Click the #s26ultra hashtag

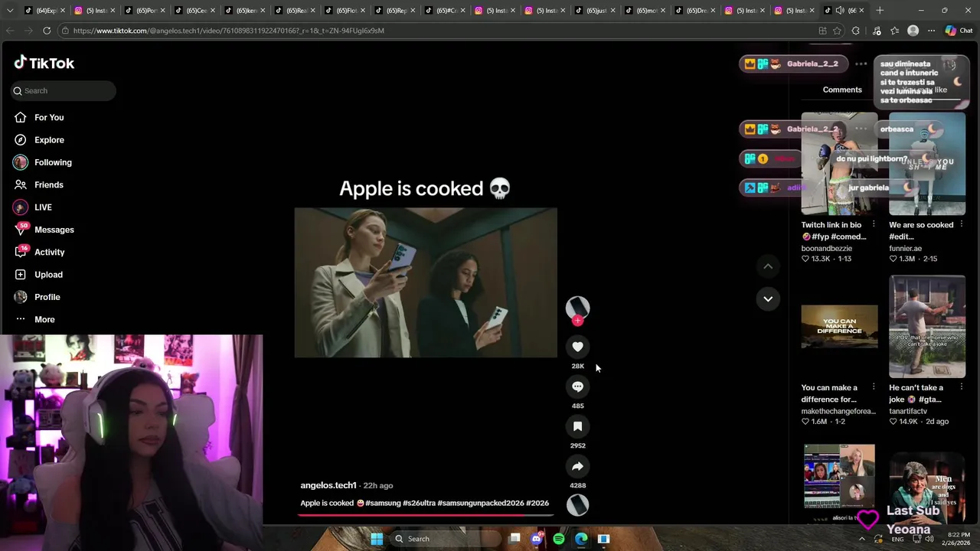pyautogui.click(x=419, y=503)
